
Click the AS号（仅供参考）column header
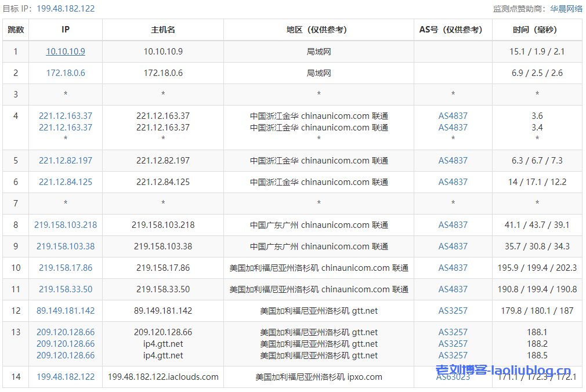[453, 30]
